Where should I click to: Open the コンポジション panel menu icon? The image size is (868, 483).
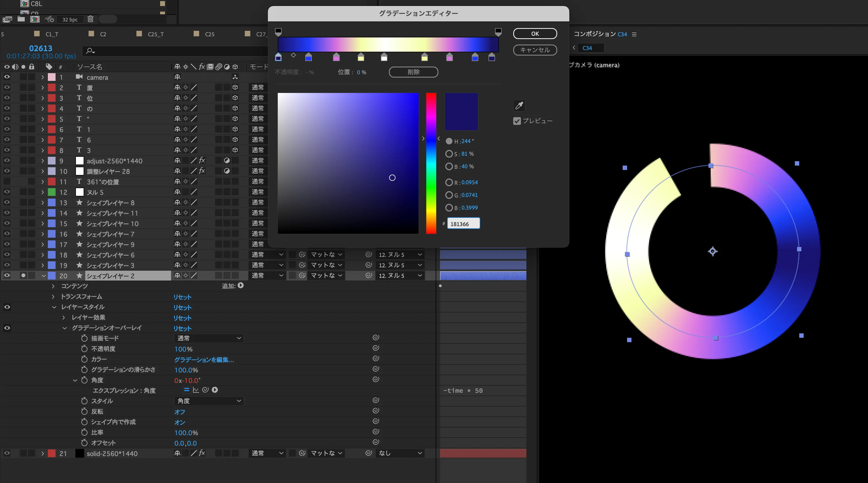(634, 34)
